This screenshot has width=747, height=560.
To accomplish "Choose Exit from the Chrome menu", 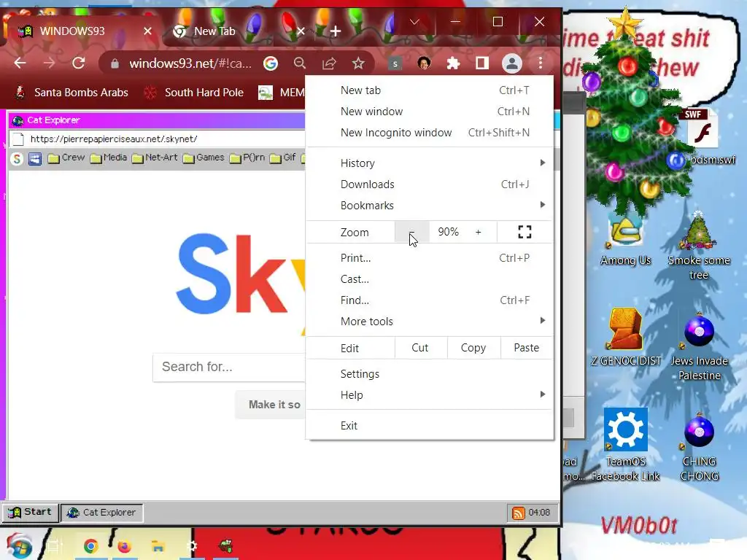I will [x=429, y=426].
